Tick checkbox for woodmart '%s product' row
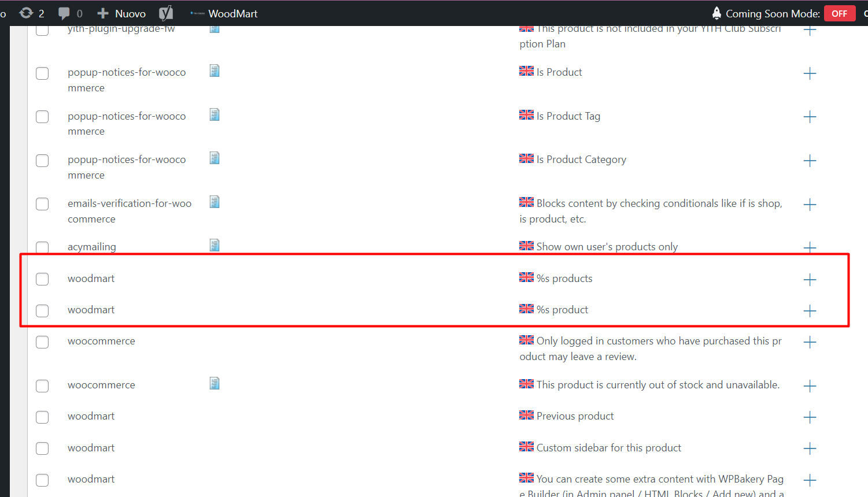 (42, 310)
